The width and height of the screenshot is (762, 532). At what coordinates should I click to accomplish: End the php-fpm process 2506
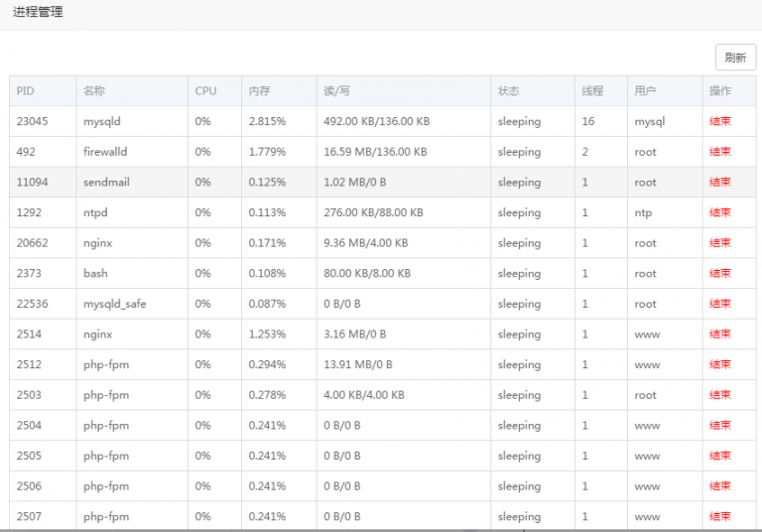[719, 485]
